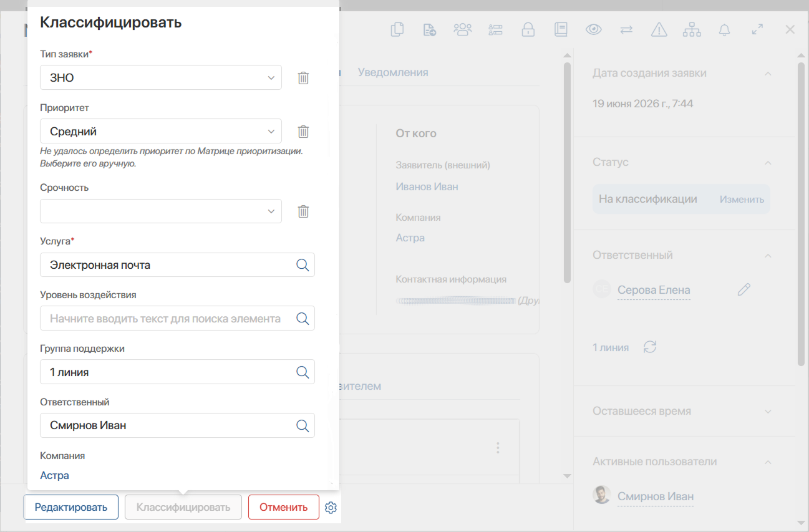
Task: Open Астра company link in form
Action: click(x=55, y=475)
